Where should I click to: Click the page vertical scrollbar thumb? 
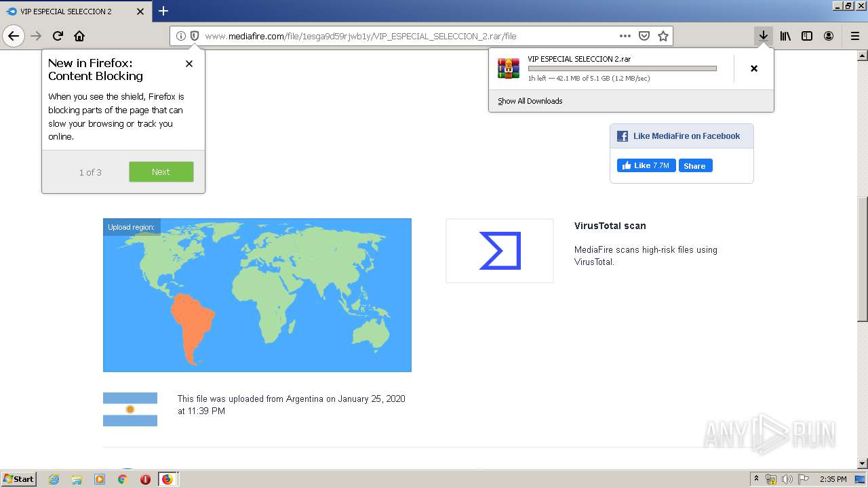pos(862,259)
